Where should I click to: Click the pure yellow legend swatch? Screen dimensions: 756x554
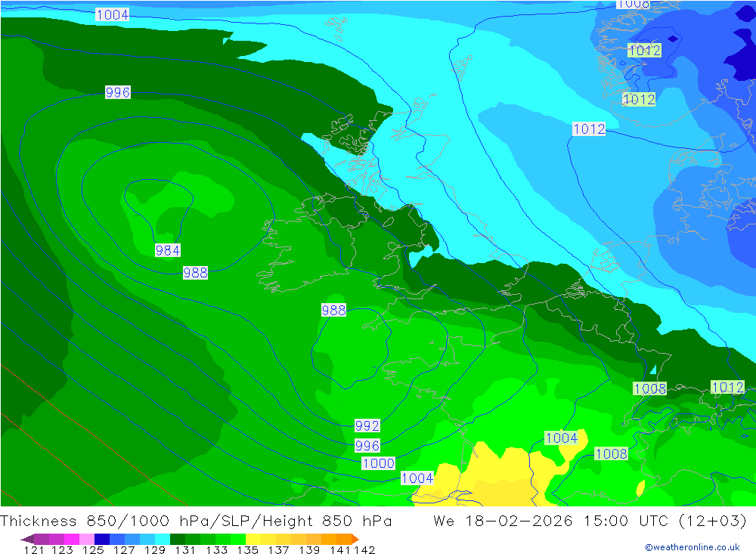coord(253,539)
